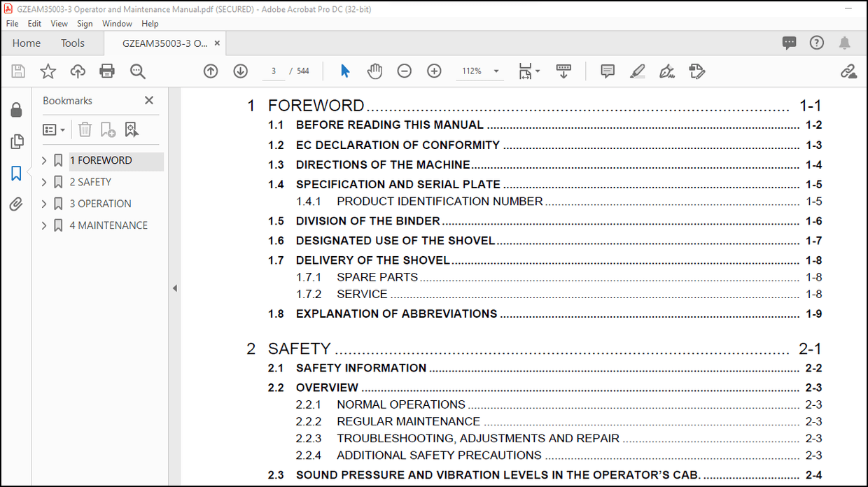Open the zoom level dropdown
868x487 pixels.
496,71
